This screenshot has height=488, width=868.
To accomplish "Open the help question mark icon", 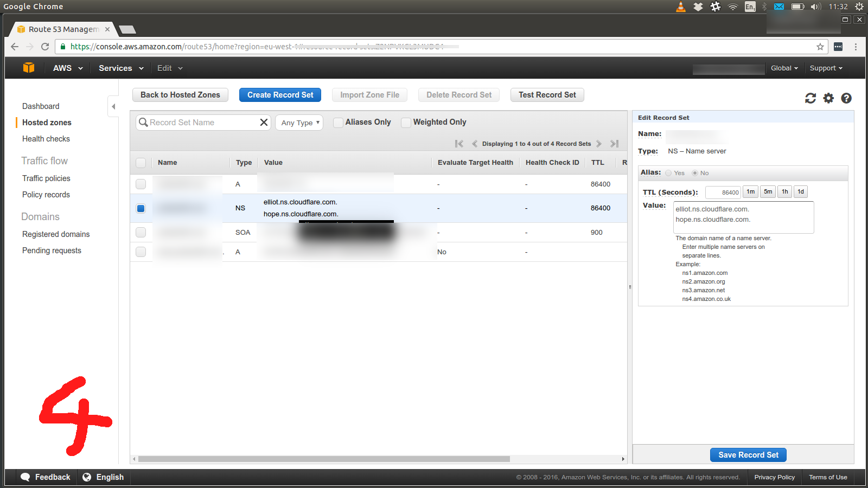I will [846, 98].
